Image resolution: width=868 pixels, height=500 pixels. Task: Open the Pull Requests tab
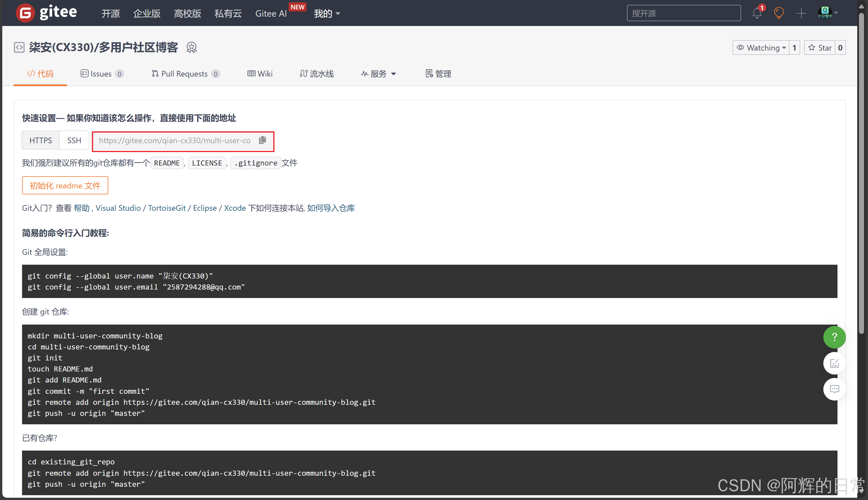(x=185, y=74)
